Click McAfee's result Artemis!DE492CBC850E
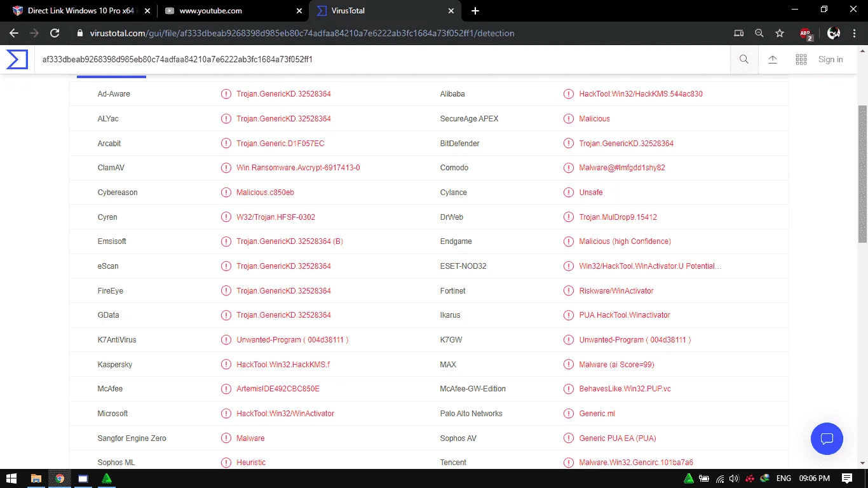The width and height of the screenshot is (868, 488). (x=278, y=389)
